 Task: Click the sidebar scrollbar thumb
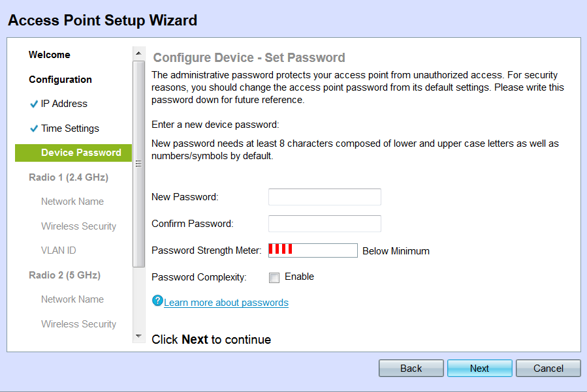[138, 163]
